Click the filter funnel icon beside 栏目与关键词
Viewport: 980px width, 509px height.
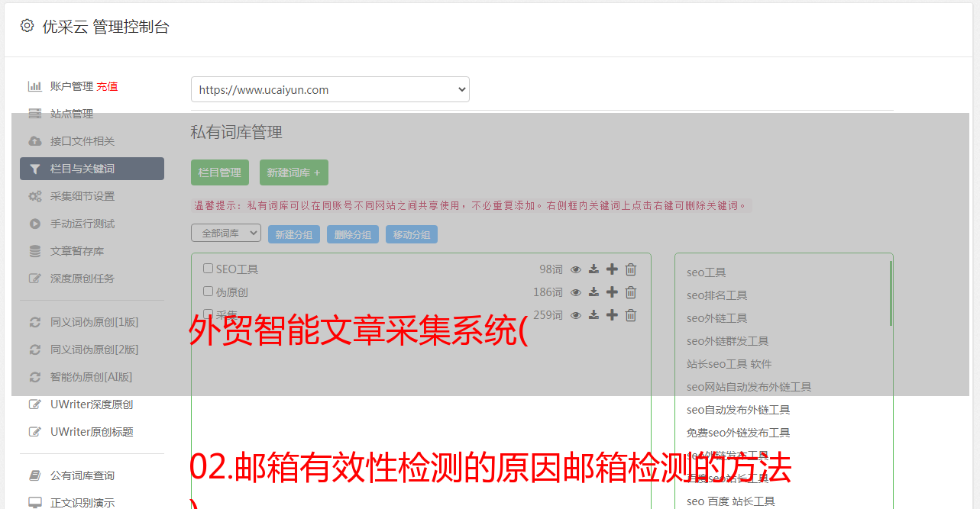[34, 169]
